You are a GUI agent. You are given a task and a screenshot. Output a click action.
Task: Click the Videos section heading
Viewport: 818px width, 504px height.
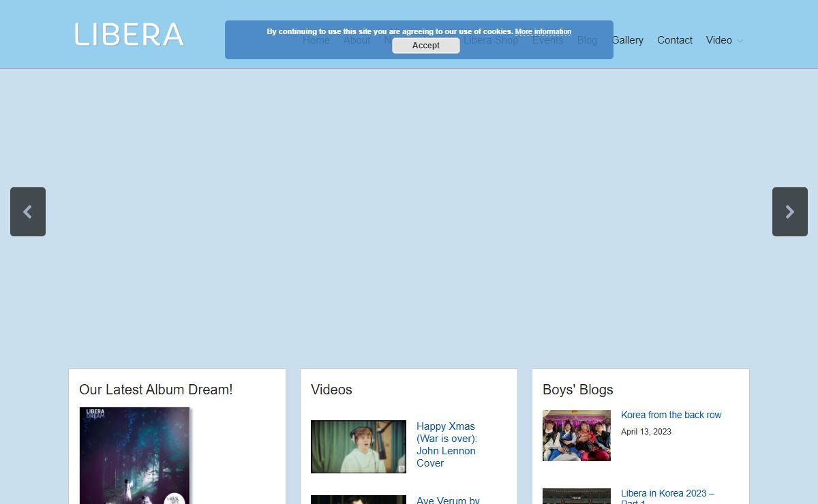pyautogui.click(x=331, y=390)
